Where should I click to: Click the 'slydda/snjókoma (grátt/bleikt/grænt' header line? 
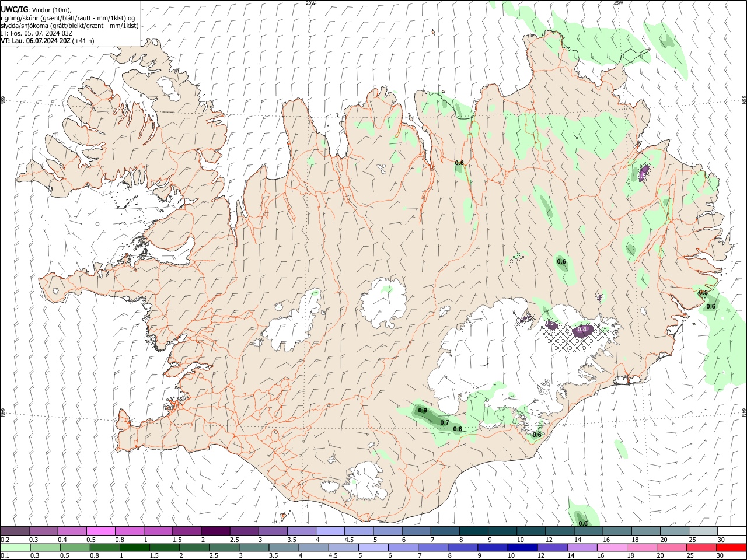[69, 26]
